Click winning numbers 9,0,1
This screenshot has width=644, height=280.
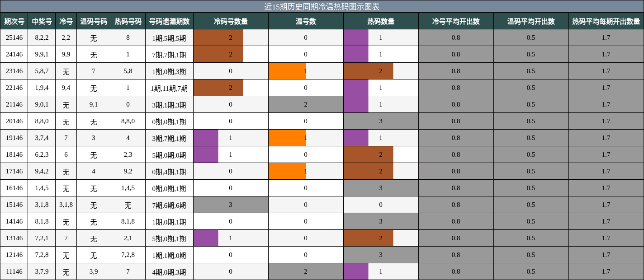(x=42, y=104)
